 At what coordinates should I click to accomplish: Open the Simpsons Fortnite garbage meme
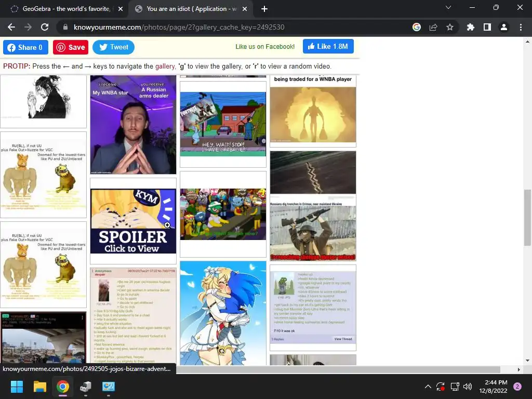[223, 124]
